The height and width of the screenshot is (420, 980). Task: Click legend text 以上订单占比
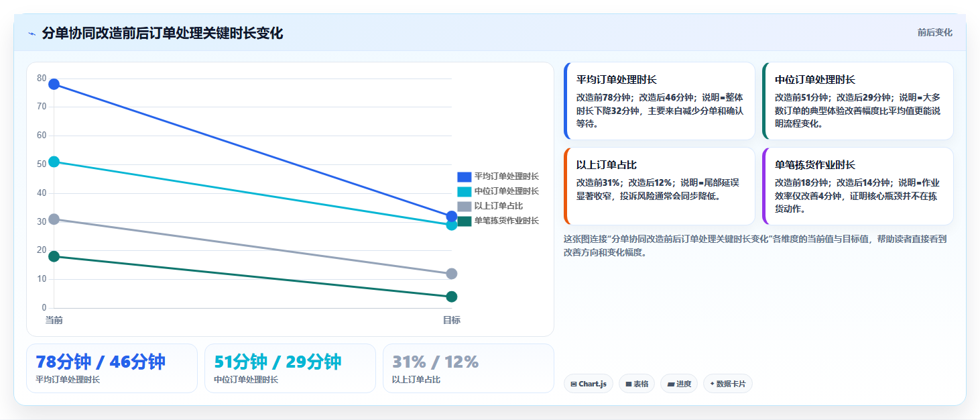click(499, 206)
